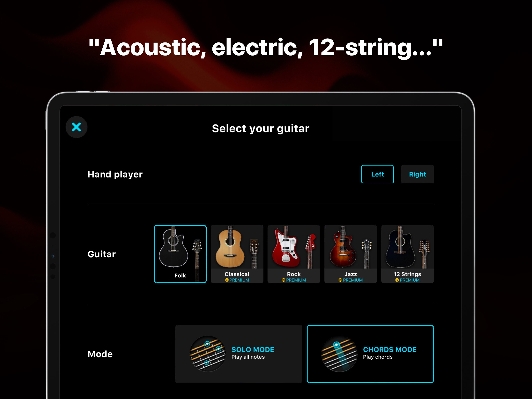
Task: Click the Jazz premium coin icon
Action: pos(340,280)
